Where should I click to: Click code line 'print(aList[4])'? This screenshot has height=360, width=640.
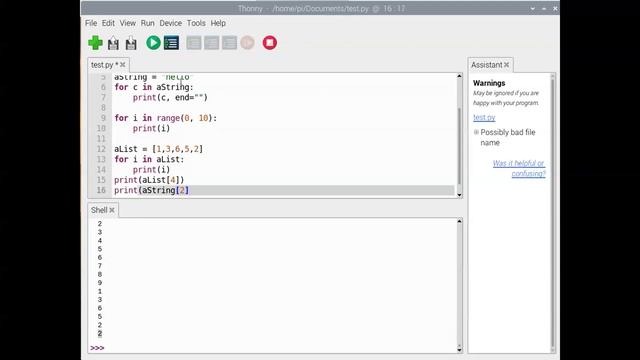pos(149,180)
